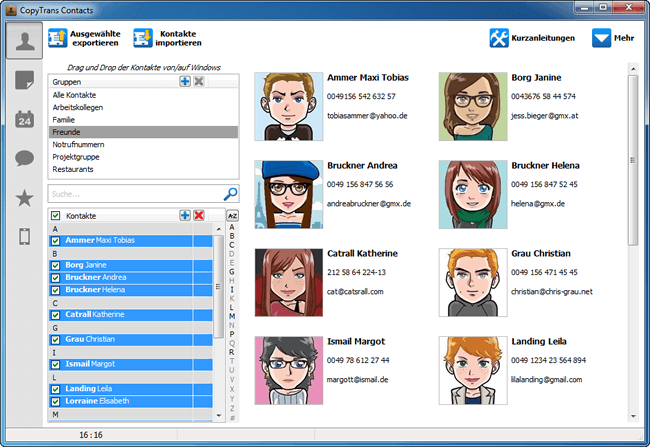The image size is (650, 447).
Task: Jump to letter R in alphabet index
Action: tap(232, 352)
